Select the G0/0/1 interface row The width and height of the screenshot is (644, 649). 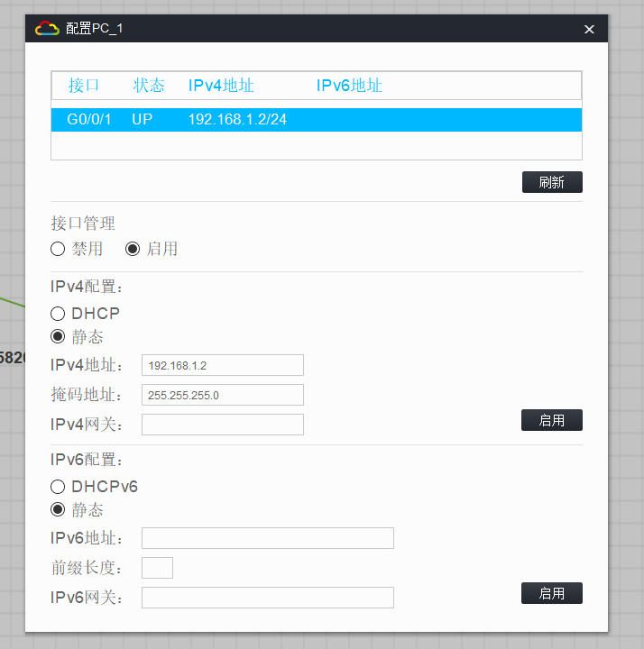click(x=317, y=120)
